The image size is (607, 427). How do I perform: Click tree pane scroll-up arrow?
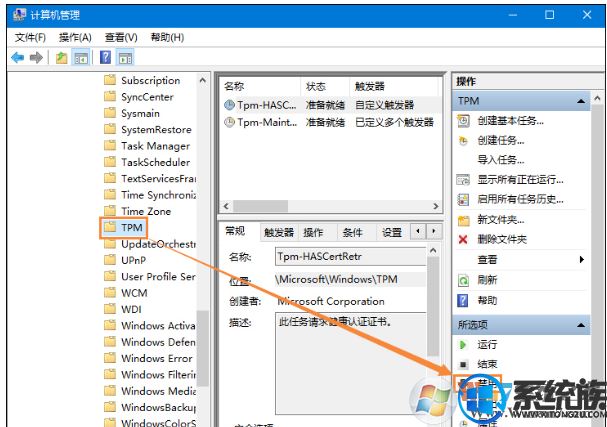[202, 81]
